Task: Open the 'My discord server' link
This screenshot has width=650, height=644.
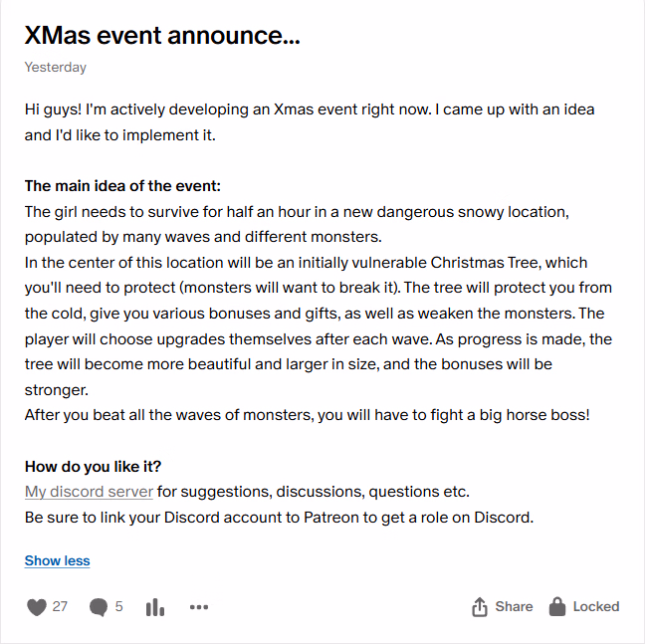Action: tap(89, 492)
